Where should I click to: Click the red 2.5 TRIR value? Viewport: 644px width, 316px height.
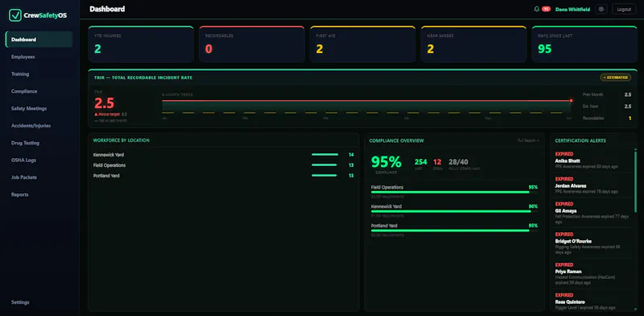(x=105, y=103)
